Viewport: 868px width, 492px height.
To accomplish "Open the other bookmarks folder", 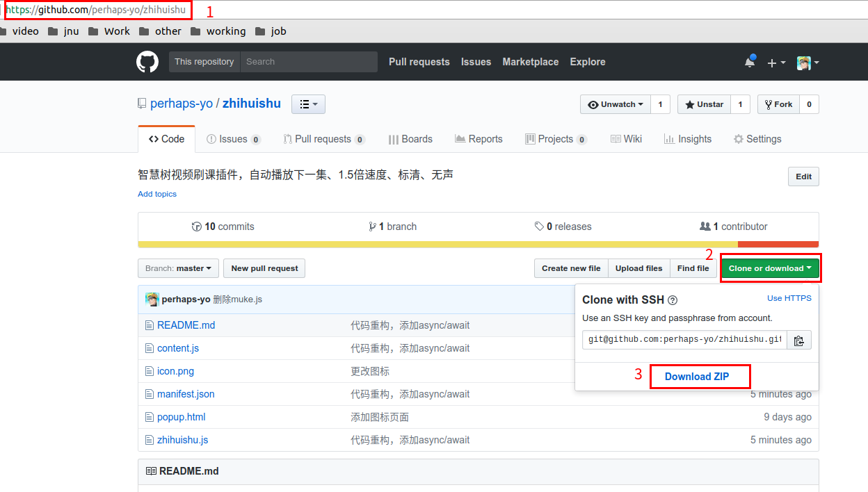I will pyautogui.click(x=161, y=31).
